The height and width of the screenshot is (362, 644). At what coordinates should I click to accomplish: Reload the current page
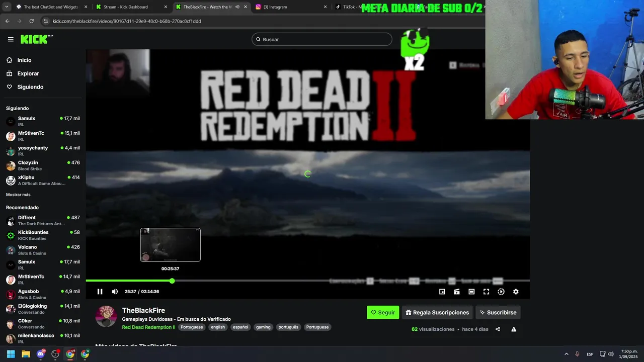[31, 21]
